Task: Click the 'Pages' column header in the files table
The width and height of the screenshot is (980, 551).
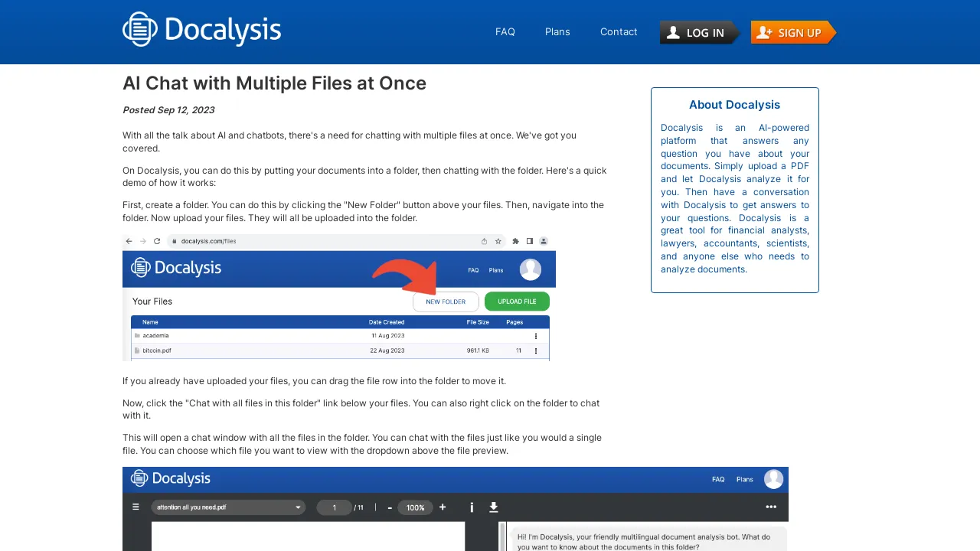Action: pyautogui.click(x=514, y=322)
